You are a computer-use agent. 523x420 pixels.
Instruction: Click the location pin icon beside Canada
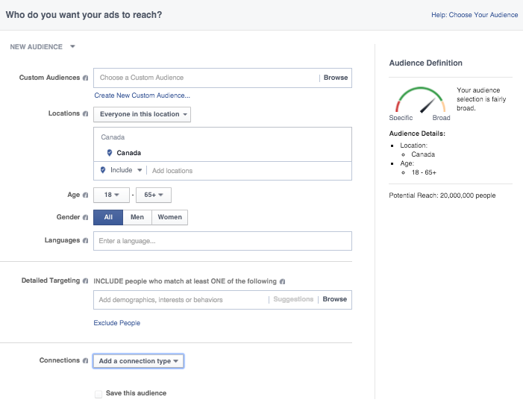click(110, 153)
